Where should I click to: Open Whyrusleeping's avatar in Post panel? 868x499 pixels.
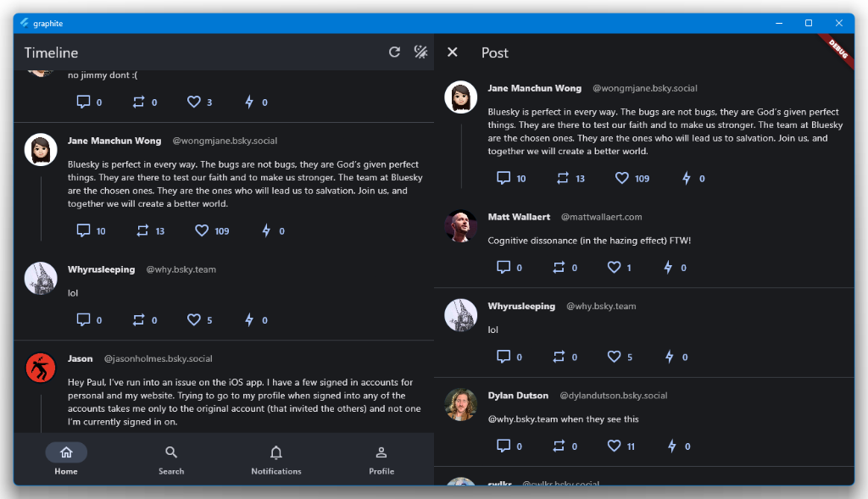click(x=460, y=315)
